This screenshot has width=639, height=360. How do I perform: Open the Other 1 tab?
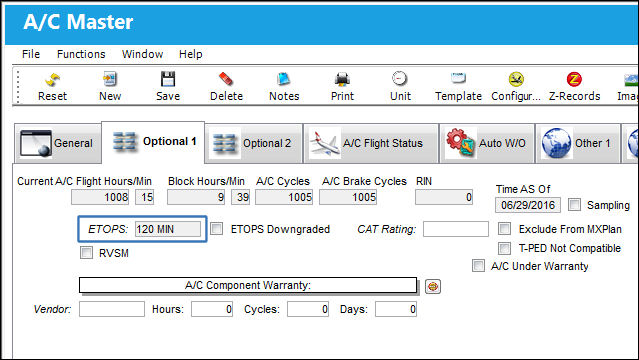point(578,143)
